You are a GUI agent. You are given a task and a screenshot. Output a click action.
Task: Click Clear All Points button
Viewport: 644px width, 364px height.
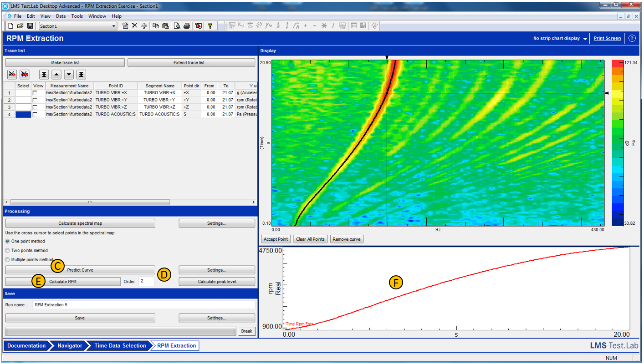click(310, 239)
